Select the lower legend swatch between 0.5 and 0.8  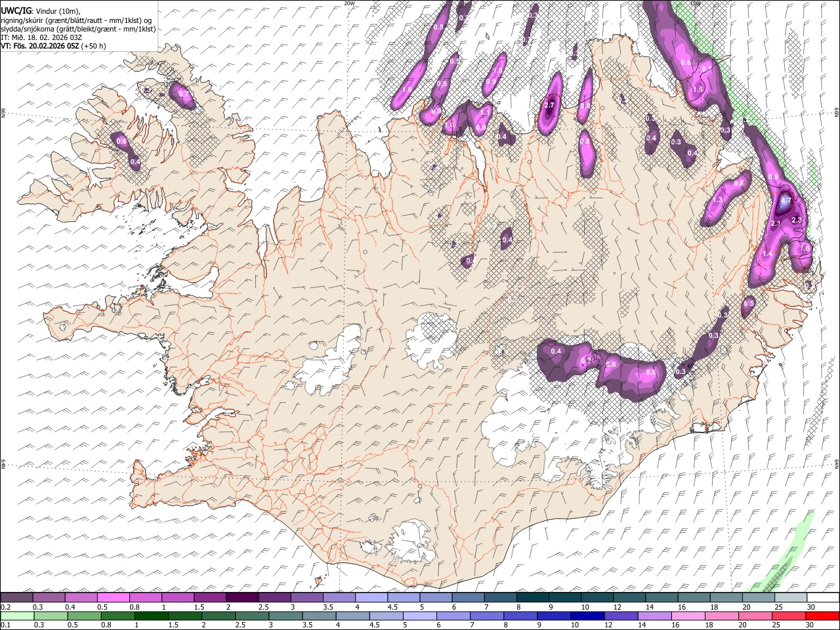[x=84, y=616]
